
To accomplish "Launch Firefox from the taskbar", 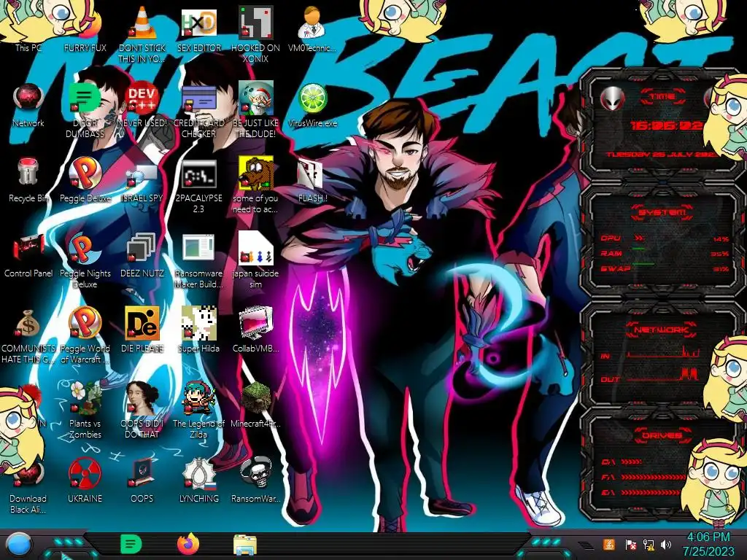I will pos(187,544).
